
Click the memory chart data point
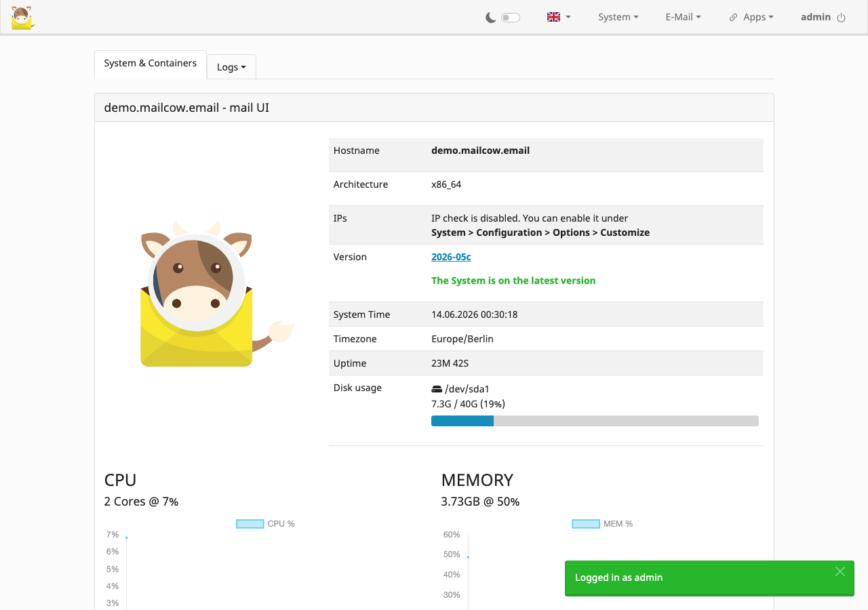(x=468, y=557)
